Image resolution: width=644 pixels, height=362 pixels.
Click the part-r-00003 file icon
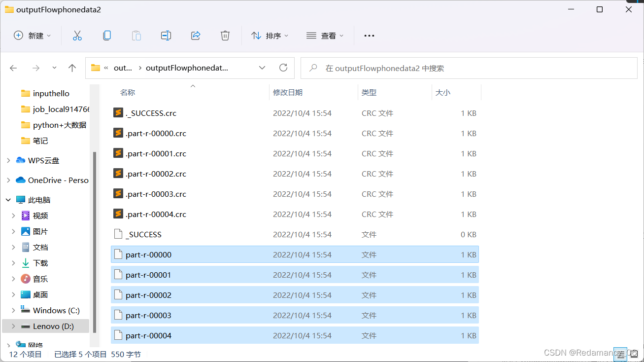tap(118, 315)
